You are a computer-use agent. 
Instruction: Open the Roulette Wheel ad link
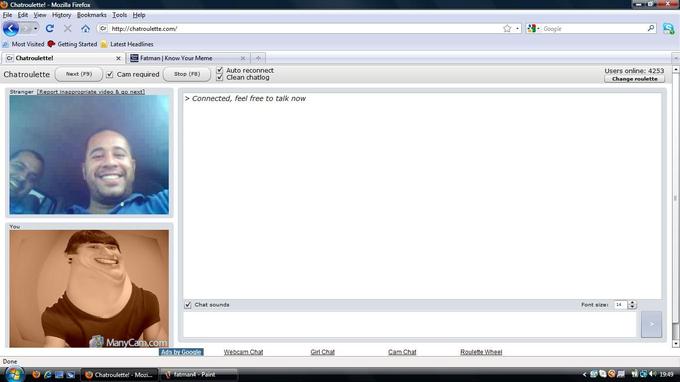tap(481, 352)
